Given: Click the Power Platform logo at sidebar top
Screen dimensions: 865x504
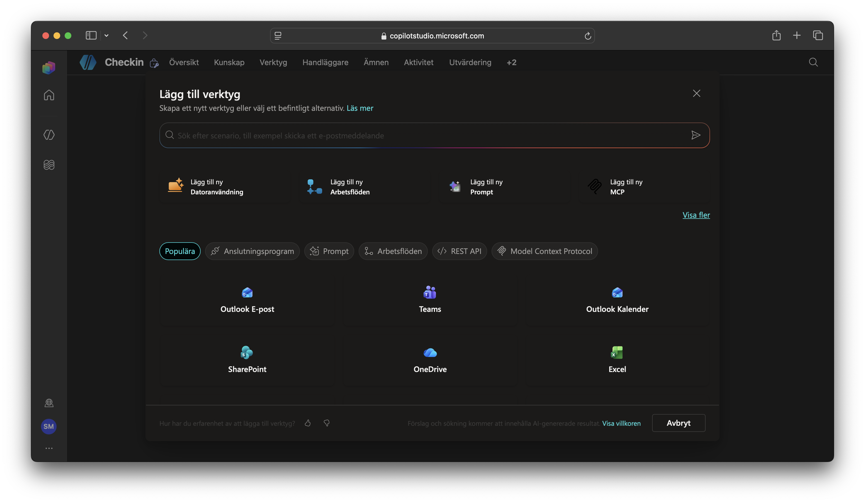Looking at the screenshot, I should 49,68.
